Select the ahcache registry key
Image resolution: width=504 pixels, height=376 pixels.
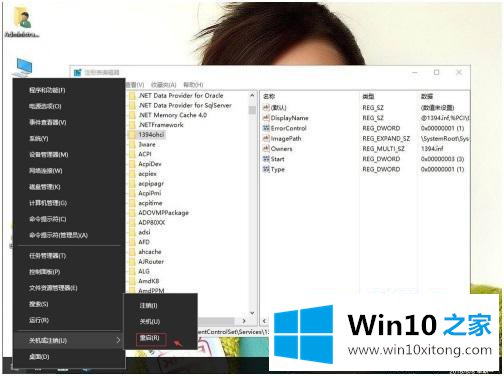click(x=150, y=252)
